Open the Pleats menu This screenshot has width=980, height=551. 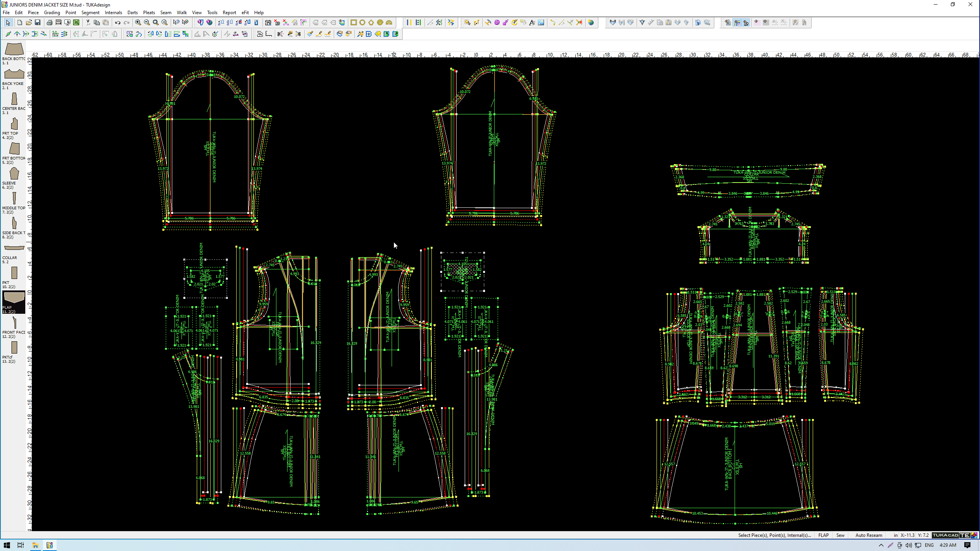[x=149, y=13]
